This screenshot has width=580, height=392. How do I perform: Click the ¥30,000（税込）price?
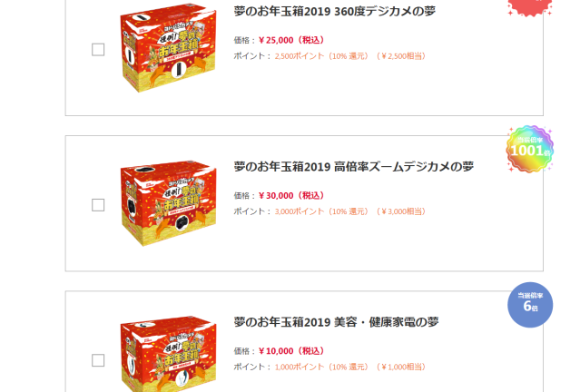[291, 195]
